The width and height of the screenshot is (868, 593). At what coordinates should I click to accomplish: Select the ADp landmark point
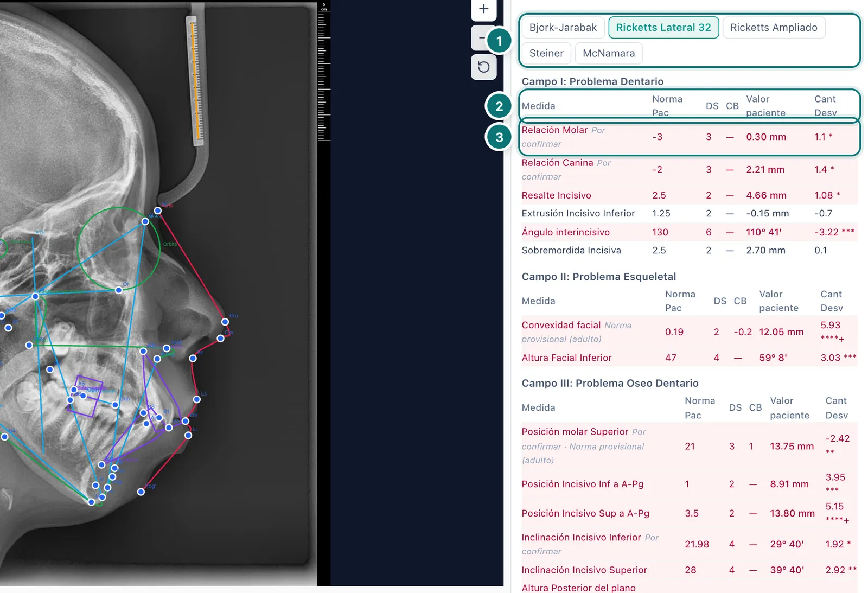[x=2, y=315]
